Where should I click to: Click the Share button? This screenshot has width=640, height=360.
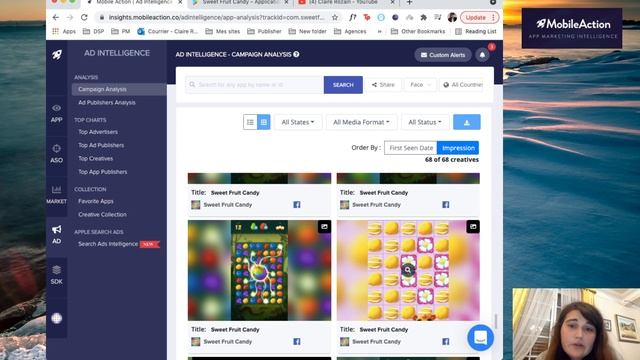click(x=383, y=85)
